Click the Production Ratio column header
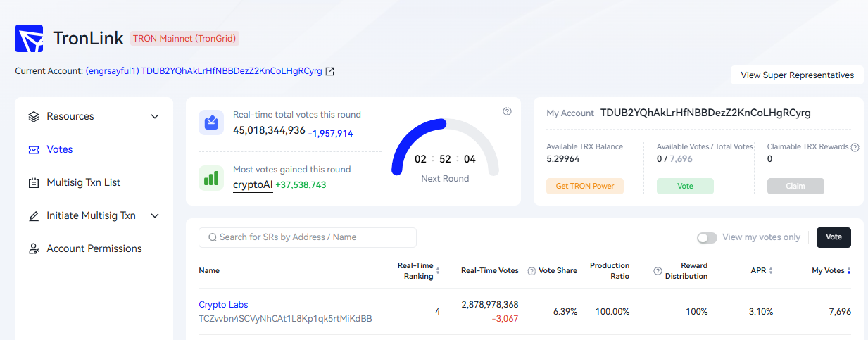 (x=610, y=271)
